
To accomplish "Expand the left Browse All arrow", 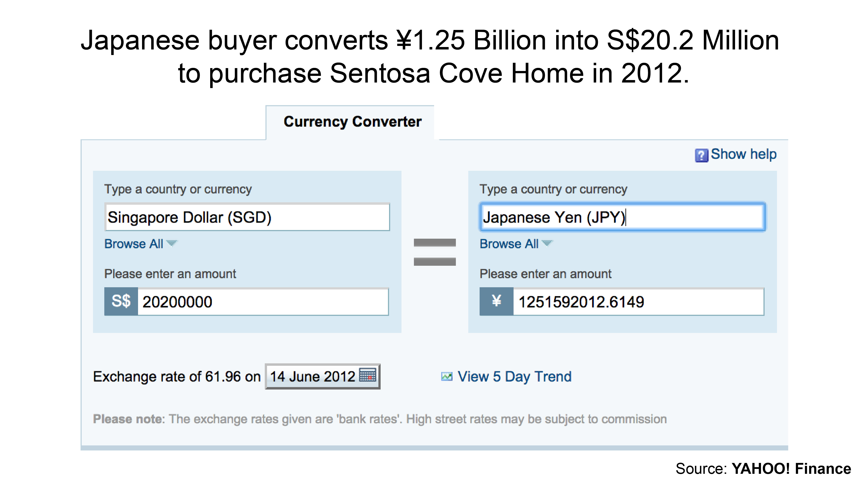I will (172, 243).
